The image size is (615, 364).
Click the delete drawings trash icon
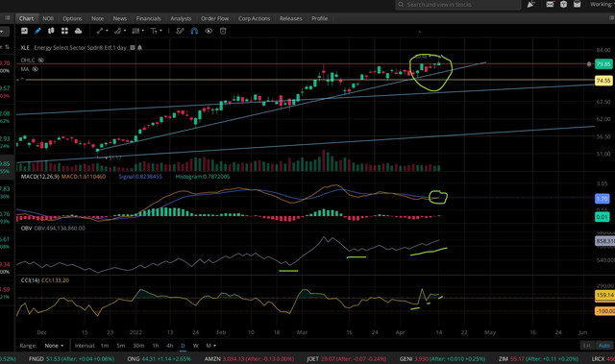coord(223,31)
